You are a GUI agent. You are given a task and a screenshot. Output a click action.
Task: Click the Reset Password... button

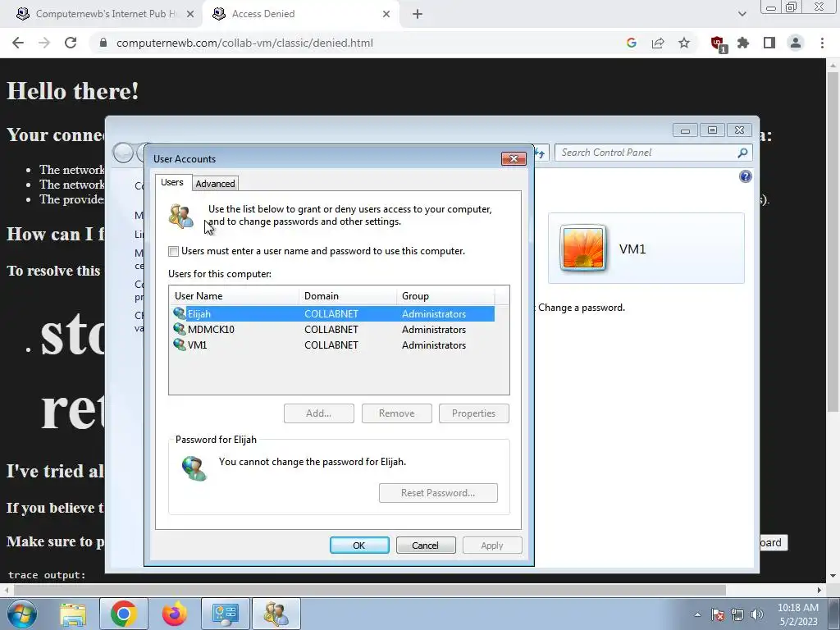click(x=438, y=493)
